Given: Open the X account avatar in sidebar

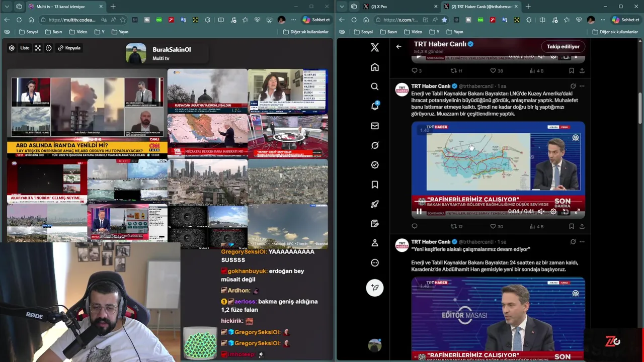Looking at the screenshot, I should coord(374,345).
